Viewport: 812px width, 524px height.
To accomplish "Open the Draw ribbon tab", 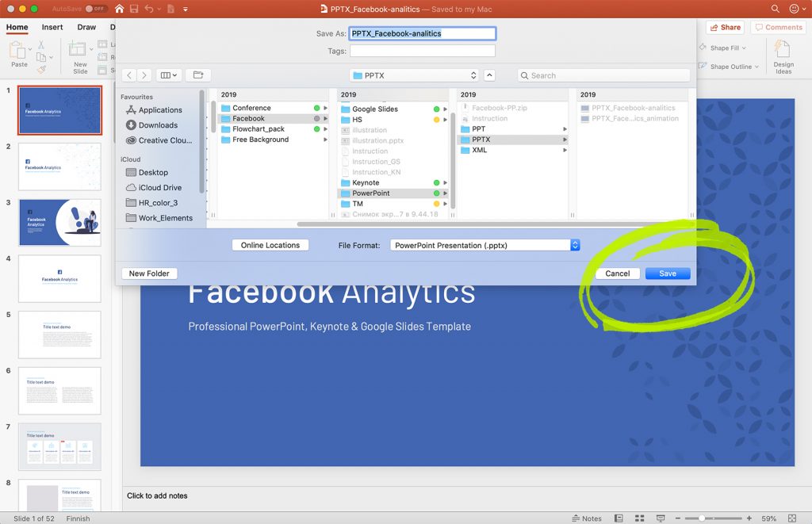I will click(x=86, y=28).
